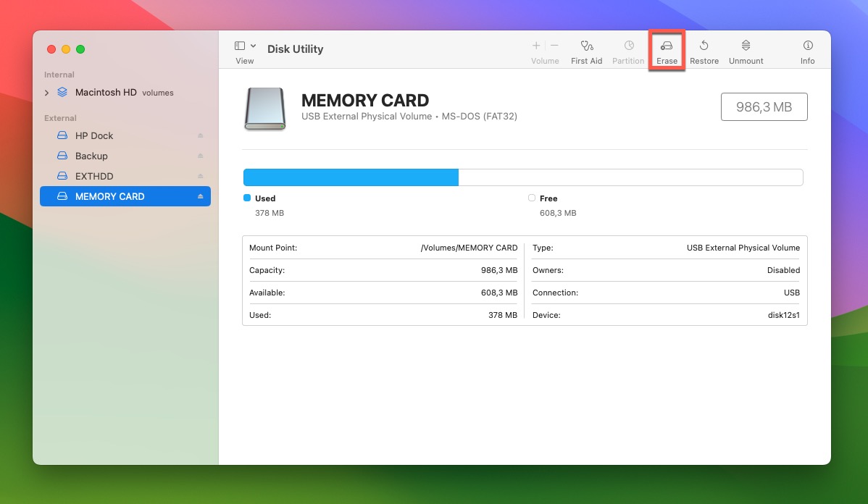This screenshot has width=868, height=504.
Task: Click the 986,3 MB capacity button
Action: click(764, 106)
